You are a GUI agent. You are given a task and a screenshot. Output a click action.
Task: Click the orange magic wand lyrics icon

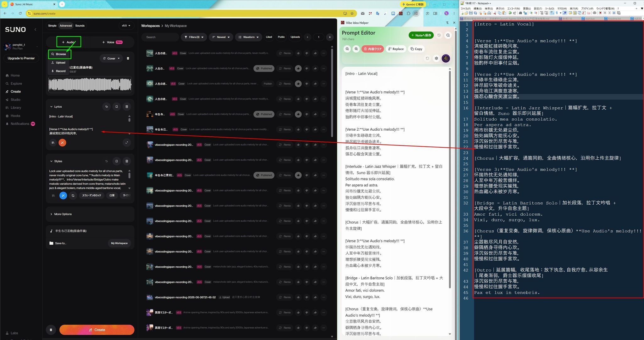pyautogui.click(x=62, y=143)
